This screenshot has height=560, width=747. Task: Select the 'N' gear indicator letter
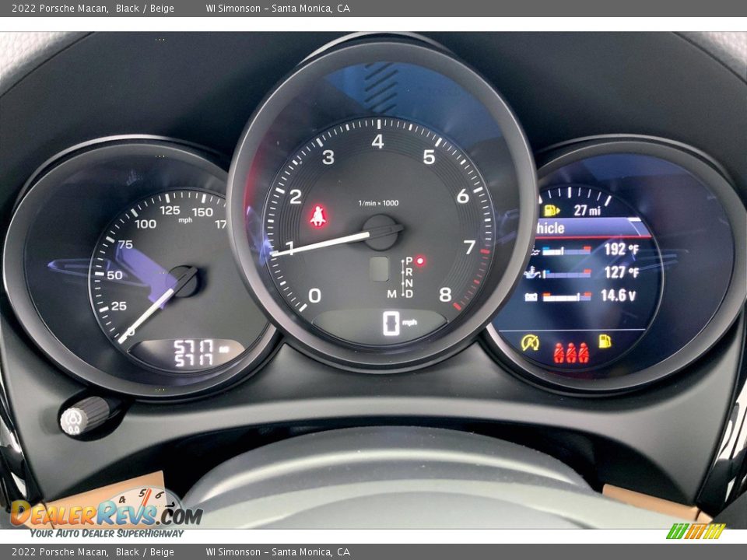(x=409, y=283)
